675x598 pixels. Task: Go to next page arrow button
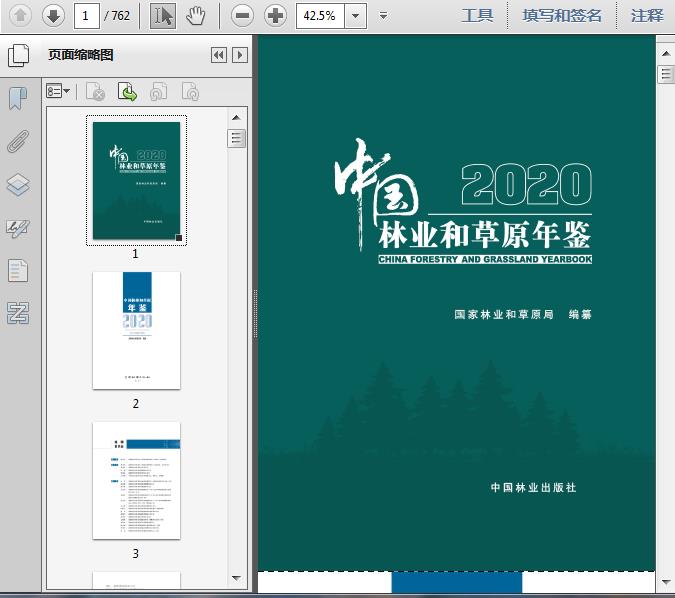pos(53,16)
